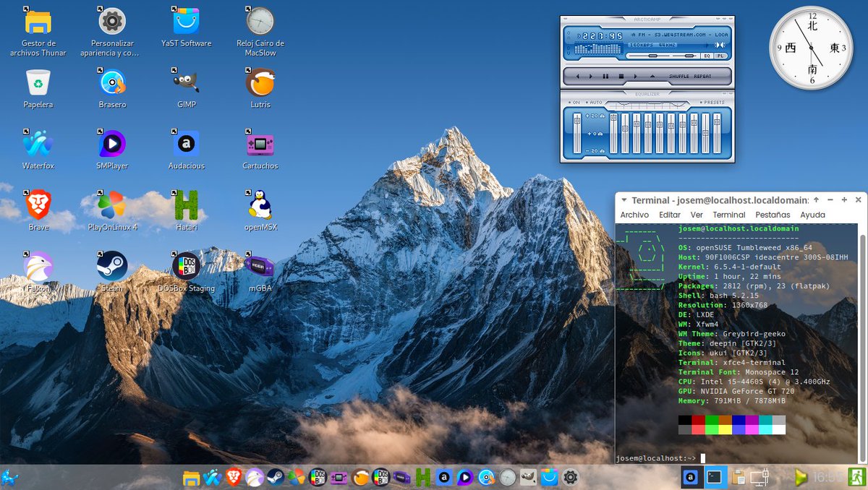This screenshot has height=490, width=868.
Task: Click the green Hatari H icon in dock
Action: pos(422,477)
